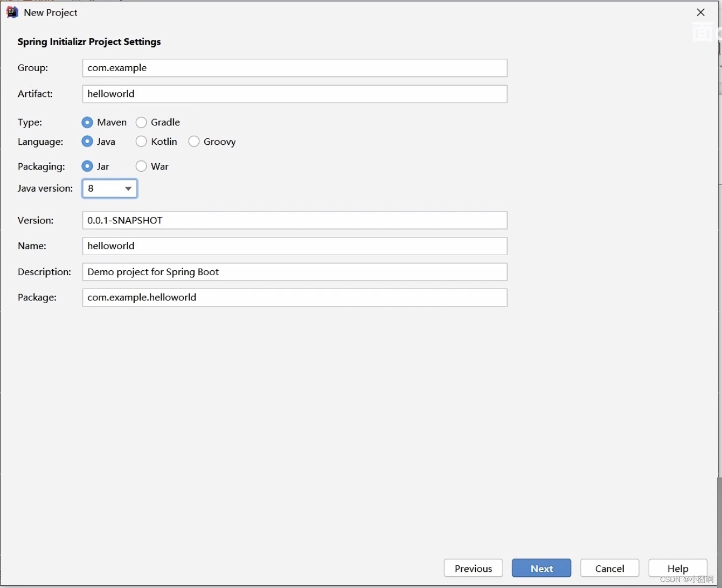Choose Java as the language

click(87, 142)
